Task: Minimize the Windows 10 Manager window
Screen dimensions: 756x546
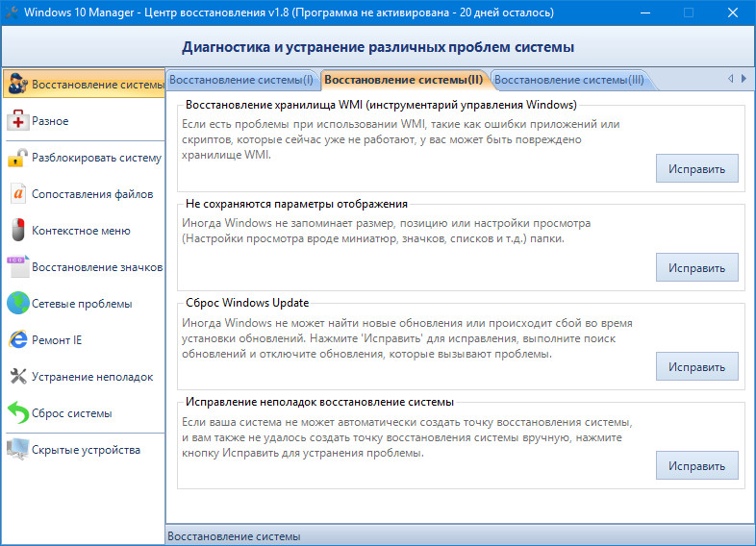Action: (645, 12)
